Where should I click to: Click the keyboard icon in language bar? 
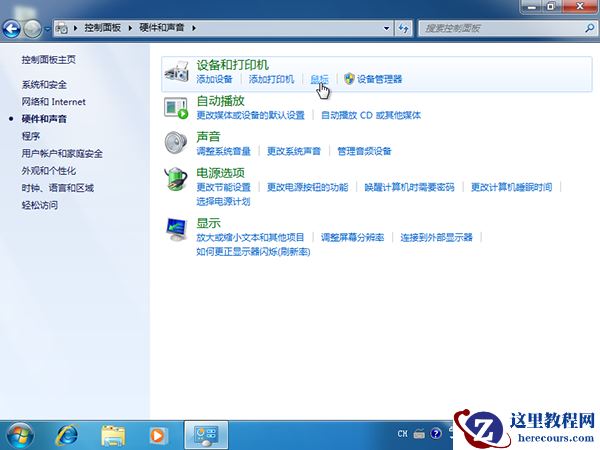419,434
